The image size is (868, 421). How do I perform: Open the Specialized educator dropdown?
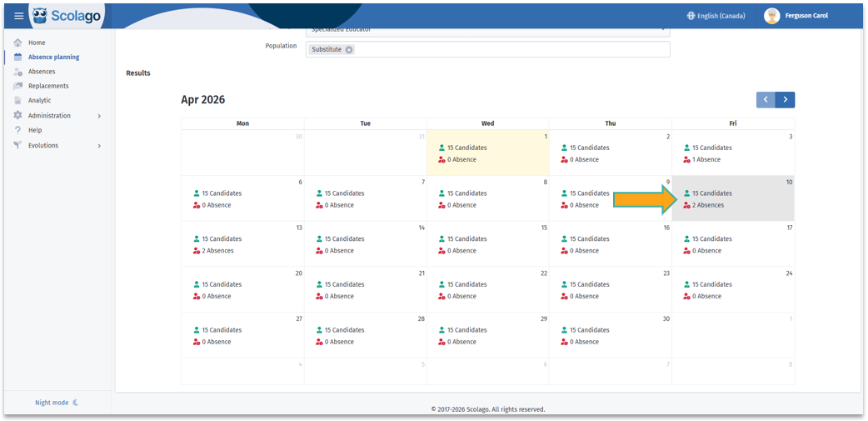tap(487, 31)
